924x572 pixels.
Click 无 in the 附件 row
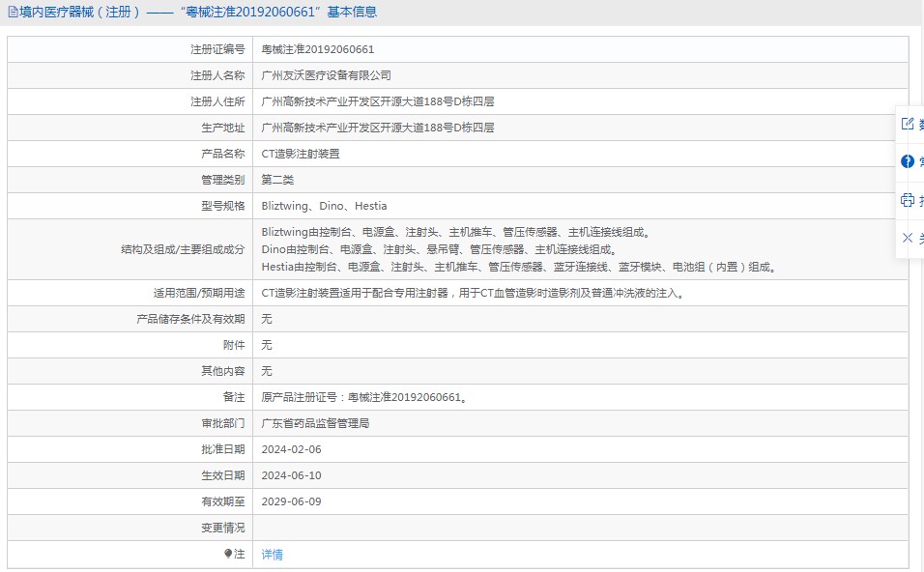coord(267,345)
